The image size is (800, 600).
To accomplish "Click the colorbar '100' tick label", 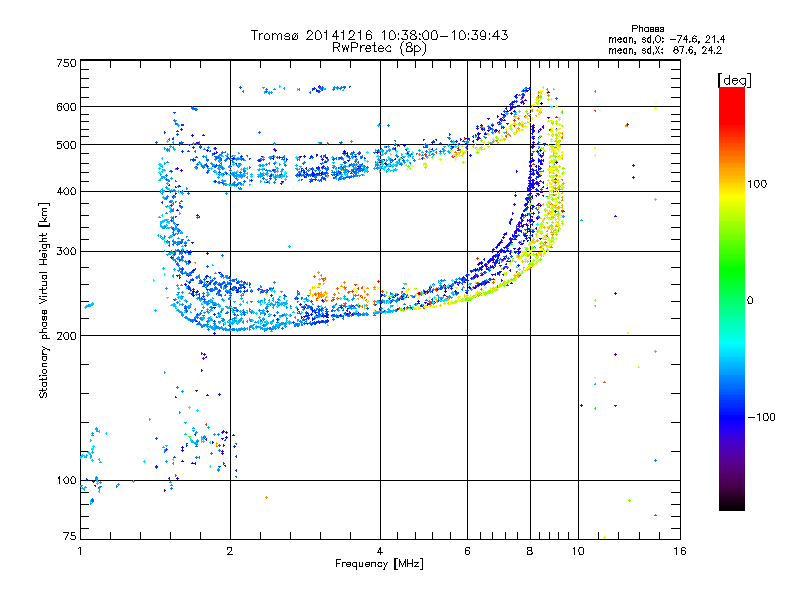I will (x=757, y=184).
